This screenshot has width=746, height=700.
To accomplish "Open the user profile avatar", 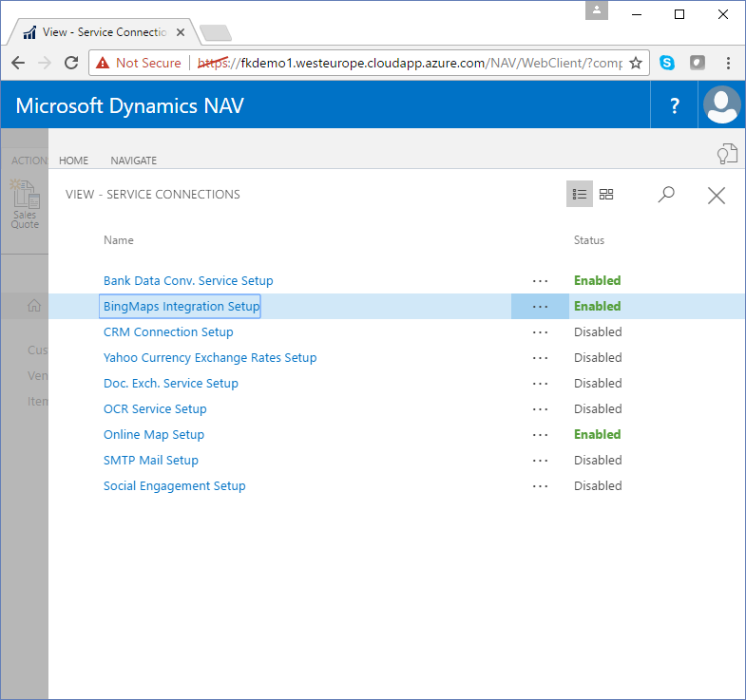I will coord(722,104).
